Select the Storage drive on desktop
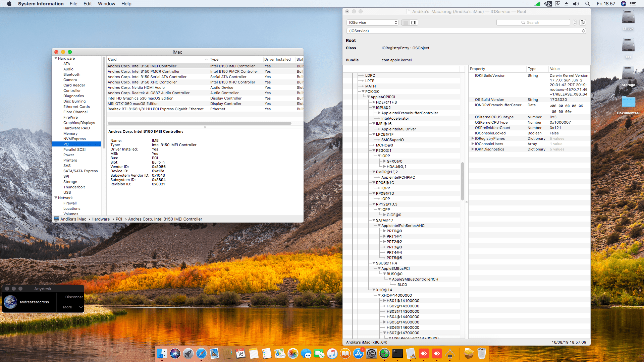The width and height of the screenshot is (644, 362). 628,77
